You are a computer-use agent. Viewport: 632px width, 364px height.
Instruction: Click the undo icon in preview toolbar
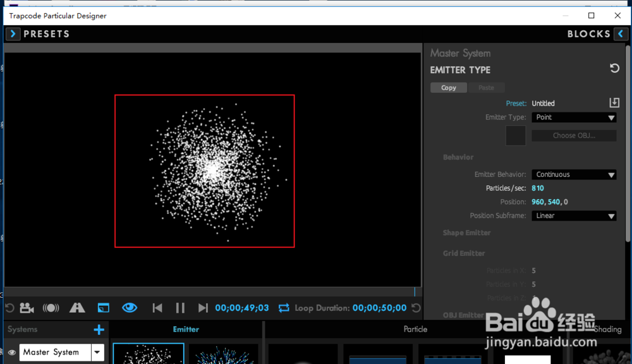click(x=9, y=308)
